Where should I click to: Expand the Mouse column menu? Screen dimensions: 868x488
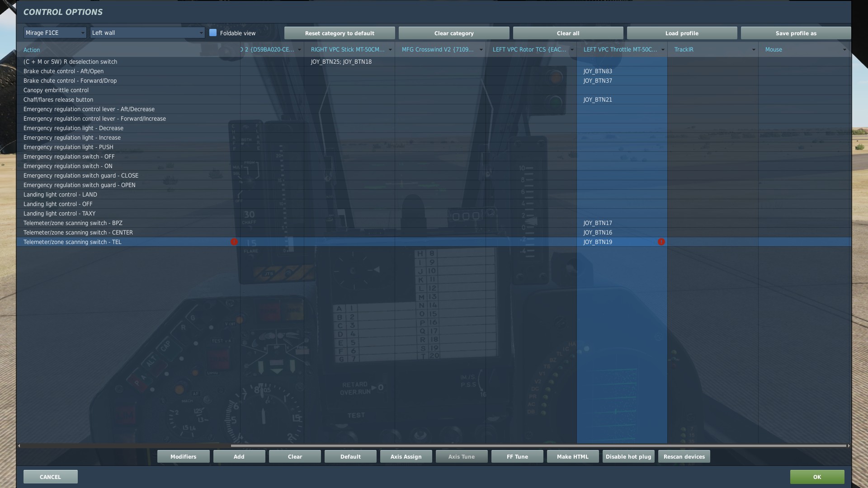(x=844, y=50)
